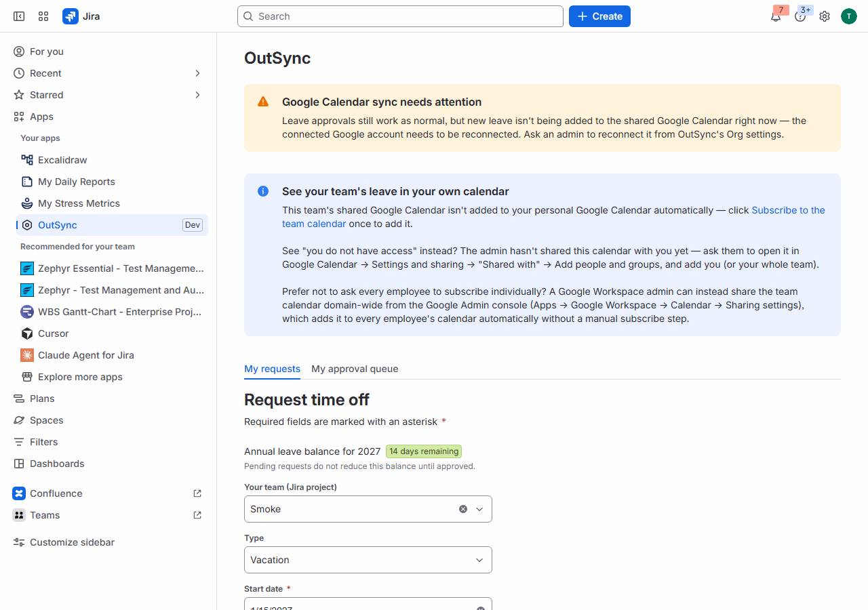Viewport: 868px width, 610px height.
Task: Open Zephyr - Test Management and Automation app
Action: [x=112, y=290]
